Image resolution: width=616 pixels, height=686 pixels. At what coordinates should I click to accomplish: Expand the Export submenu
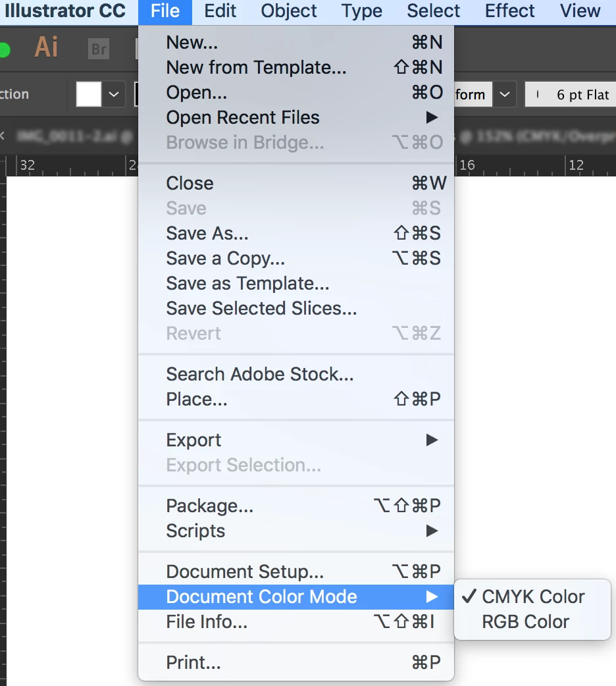[296, 440]
